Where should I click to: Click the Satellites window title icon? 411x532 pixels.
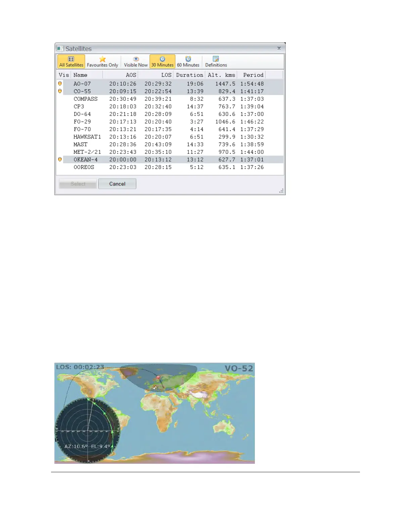pos(60,48)
